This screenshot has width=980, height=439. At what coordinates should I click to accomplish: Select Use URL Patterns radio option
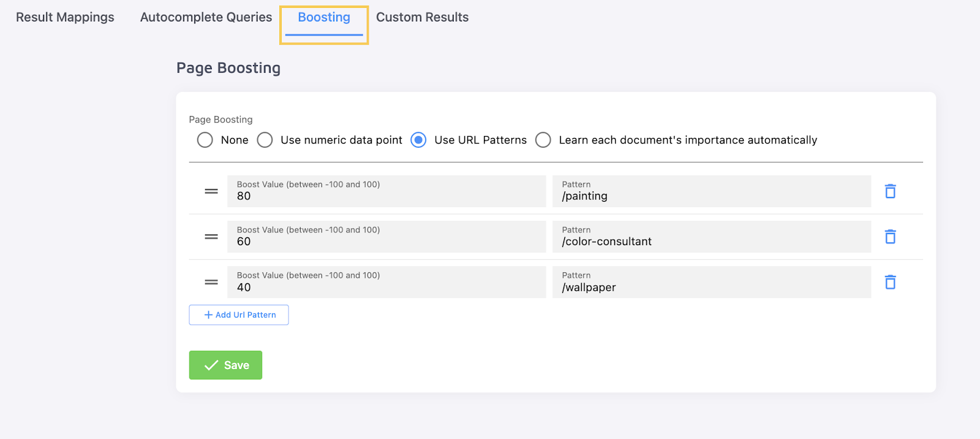coord(419,140)
